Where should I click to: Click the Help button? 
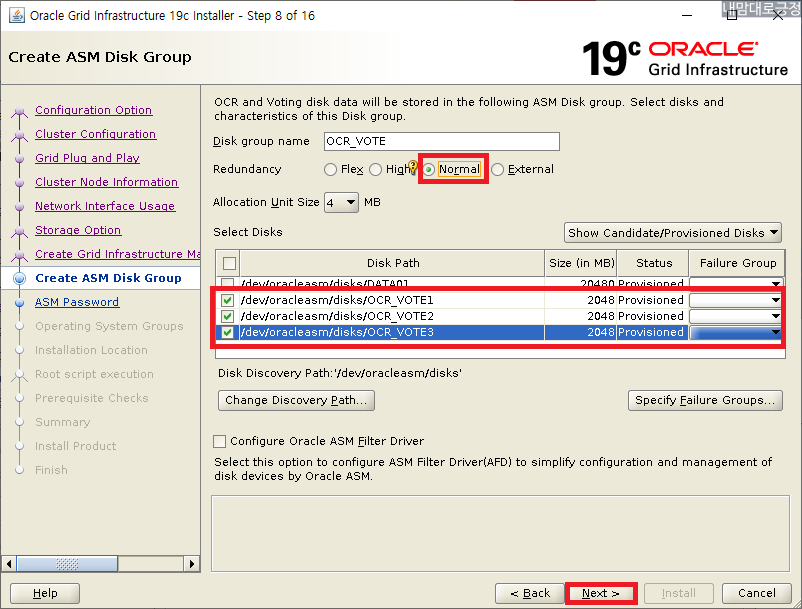pyautogui.click(x=45, y=593)
